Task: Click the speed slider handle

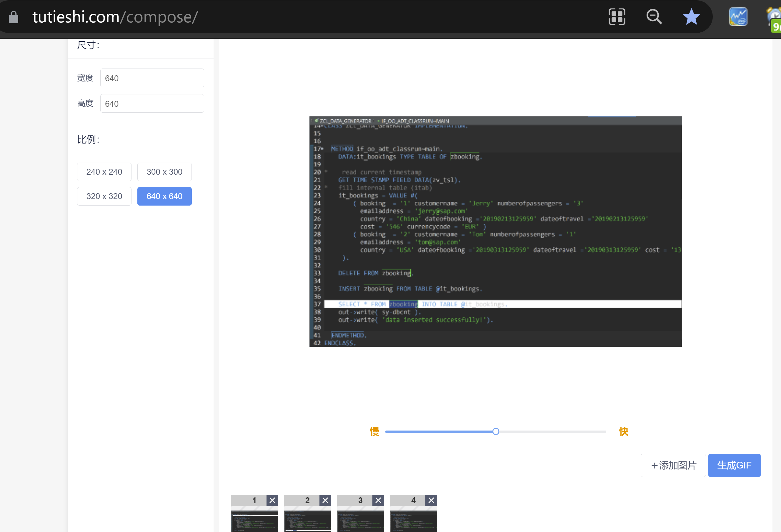Action: tap(496, 431)
